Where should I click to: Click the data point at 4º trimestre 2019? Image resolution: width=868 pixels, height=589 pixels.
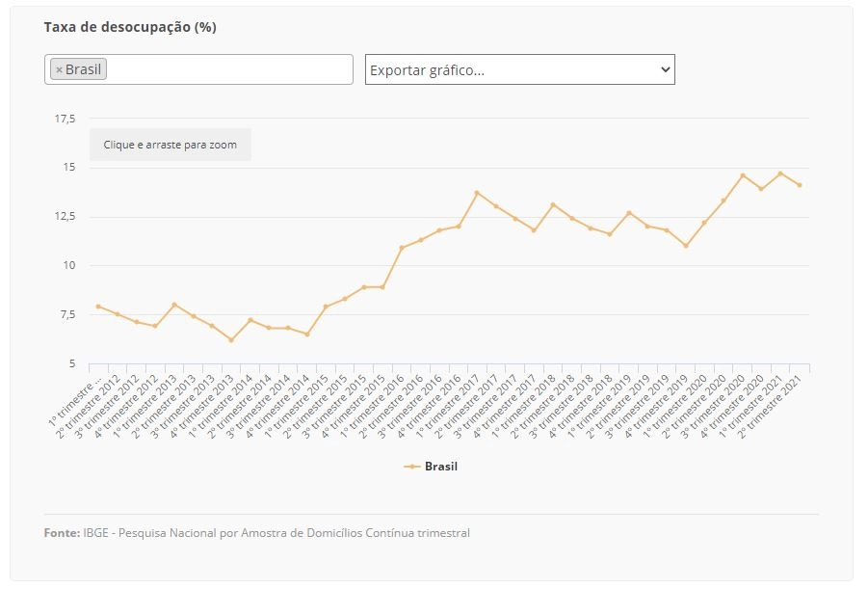coord(686,246)
